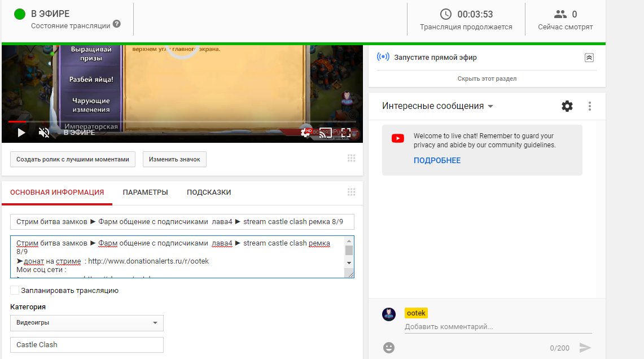Image resolution: width=644 pixels, height=359 pixels.
Task: Click ПОДРОБНЕЕ link in chat welcome
Action: 437,161
